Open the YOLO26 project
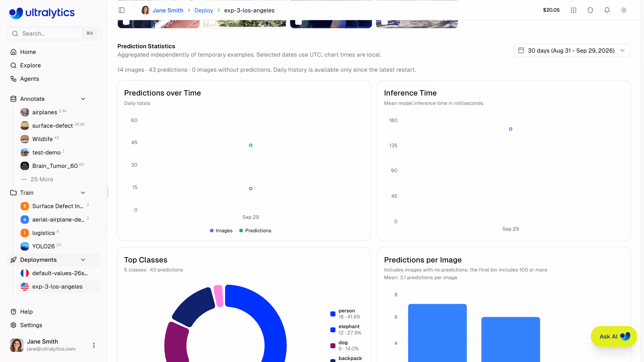This screenshot has height=362, width=644. pos(59,246)
